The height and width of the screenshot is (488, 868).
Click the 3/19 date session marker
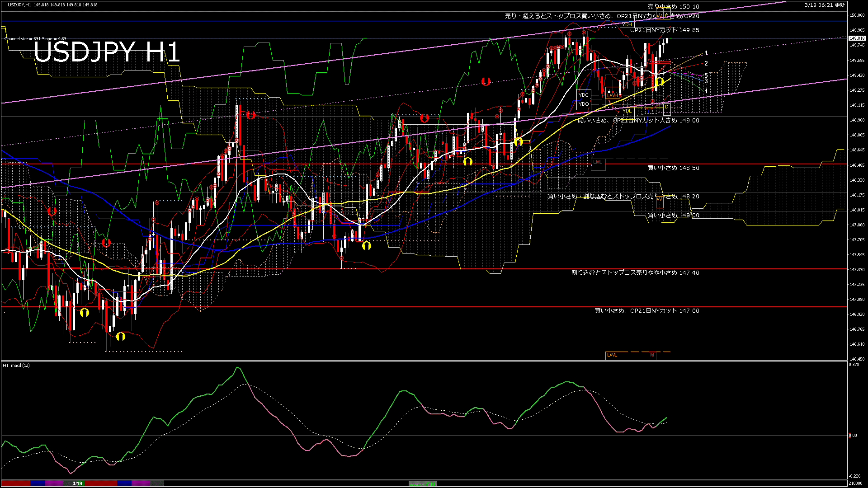point(77,483)
